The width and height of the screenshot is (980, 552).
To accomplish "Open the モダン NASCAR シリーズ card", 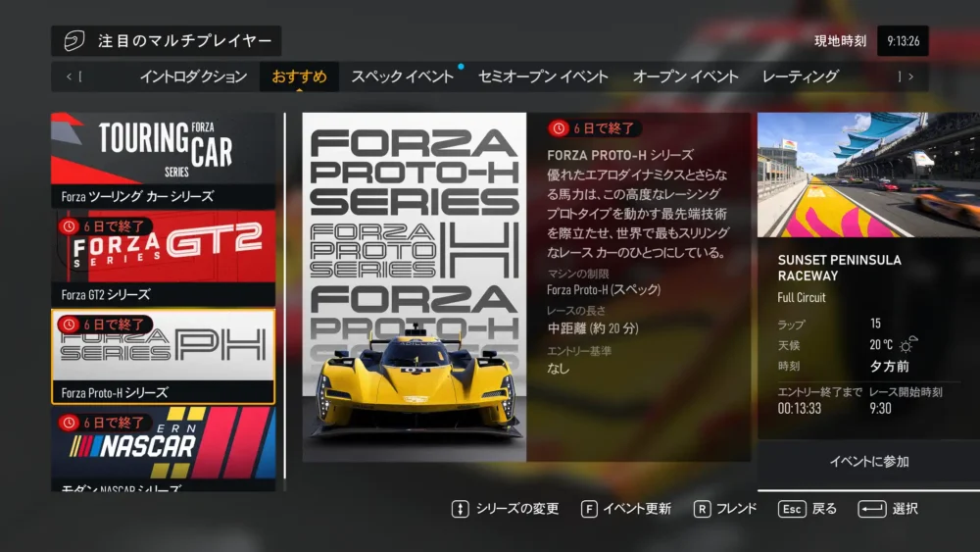I will pyautogui.click(x=163, y=449).
